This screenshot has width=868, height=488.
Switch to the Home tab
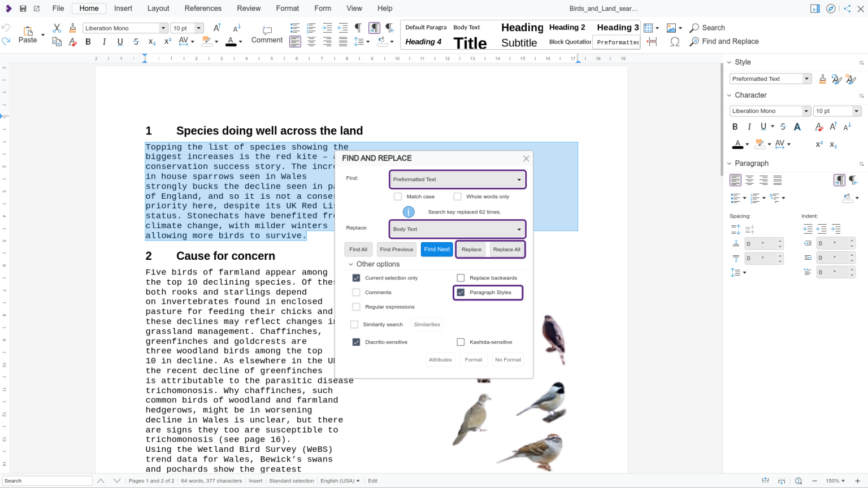[x=89, y=8]
